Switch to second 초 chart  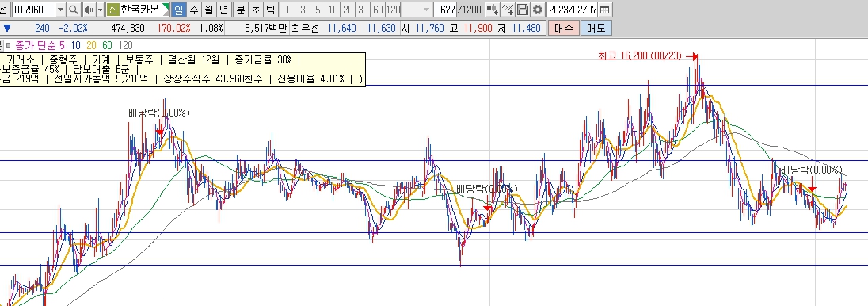[x=255, y=10]
